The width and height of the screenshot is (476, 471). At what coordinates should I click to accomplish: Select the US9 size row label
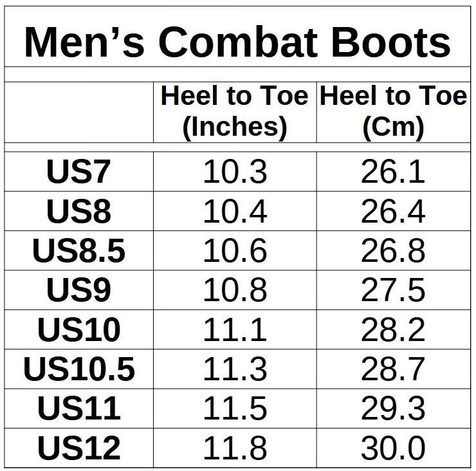78,290
